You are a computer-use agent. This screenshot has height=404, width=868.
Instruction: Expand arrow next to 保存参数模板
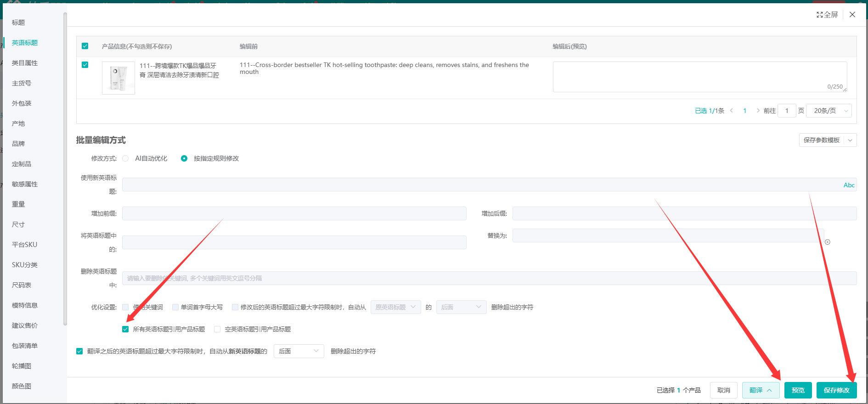850,140
